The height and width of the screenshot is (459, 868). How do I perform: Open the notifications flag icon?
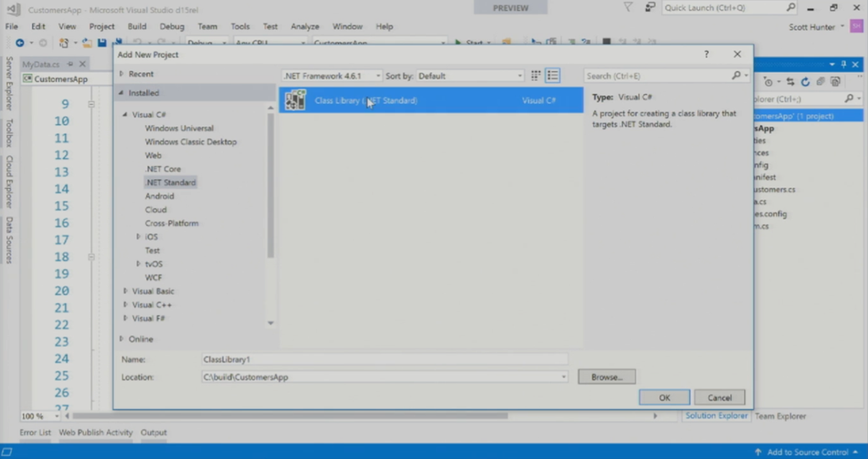click(628, 8)
